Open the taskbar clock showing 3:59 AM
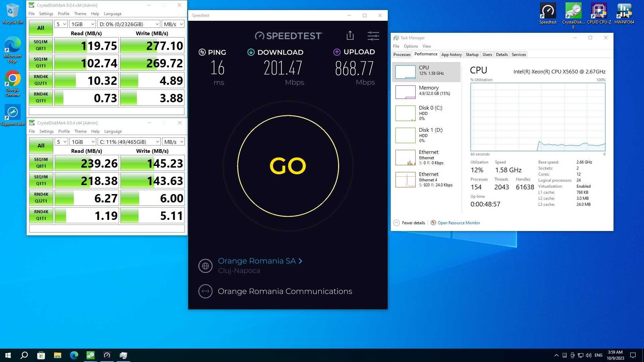Viewport: 644px width, 362px height. point(615,355)
